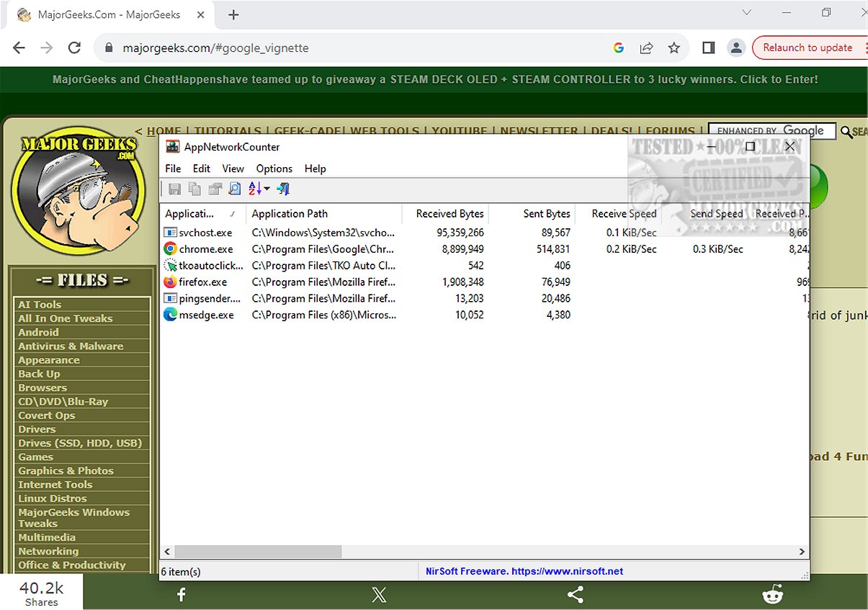Screen dimensions: 868x610
Task: Click Relaunch to update button in Chrome
Action: pyautogui.click(x=807, y=48)
